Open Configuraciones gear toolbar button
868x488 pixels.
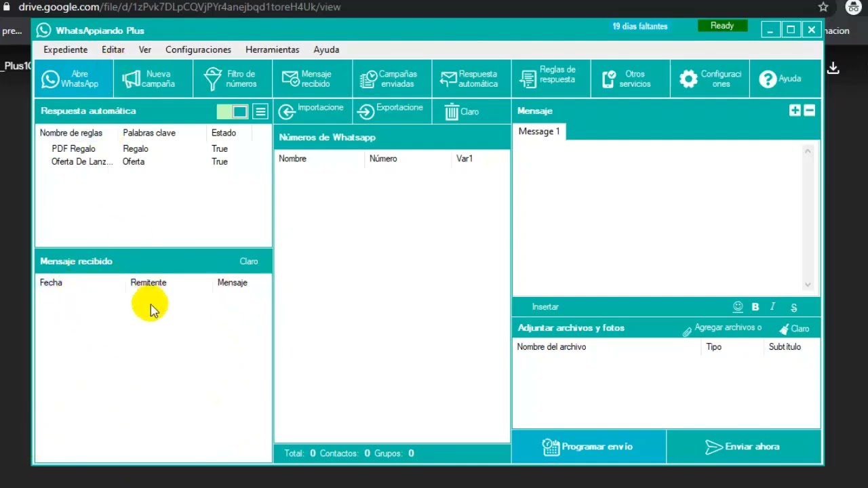point(709,79)
